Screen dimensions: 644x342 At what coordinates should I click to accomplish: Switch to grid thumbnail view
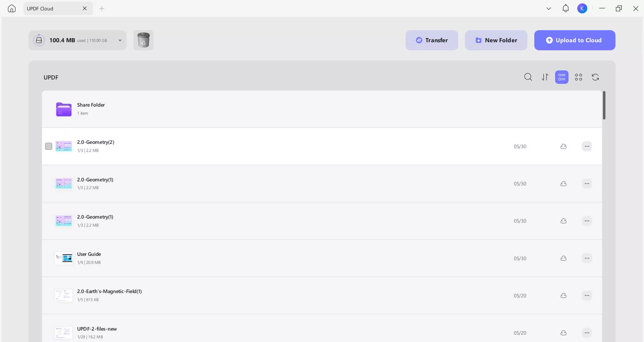pos(579,77)
